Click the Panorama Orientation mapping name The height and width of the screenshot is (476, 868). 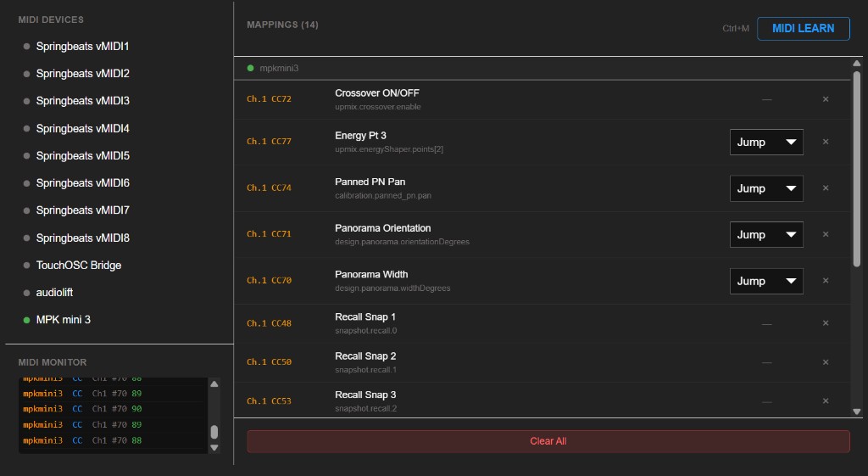(x=382, y=228)
